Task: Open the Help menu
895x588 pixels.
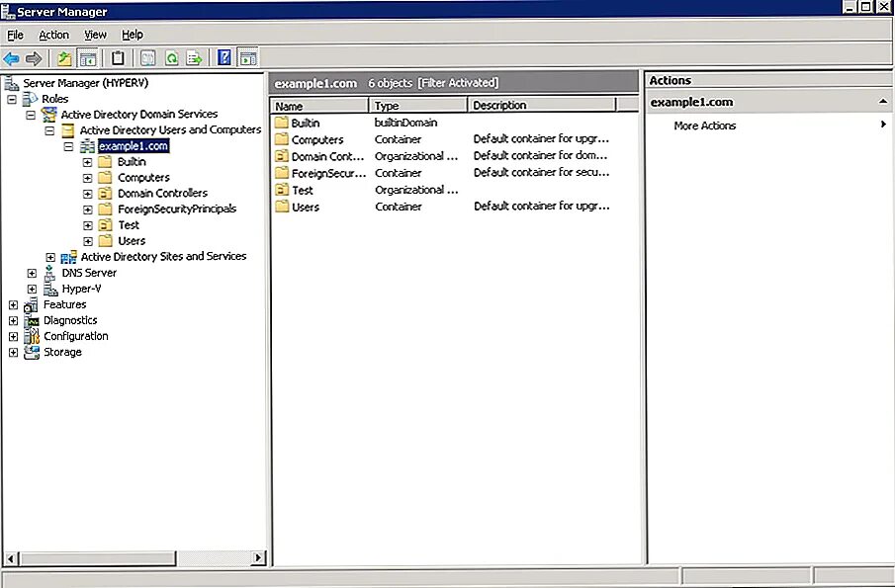Action: [x=133, y=35]
